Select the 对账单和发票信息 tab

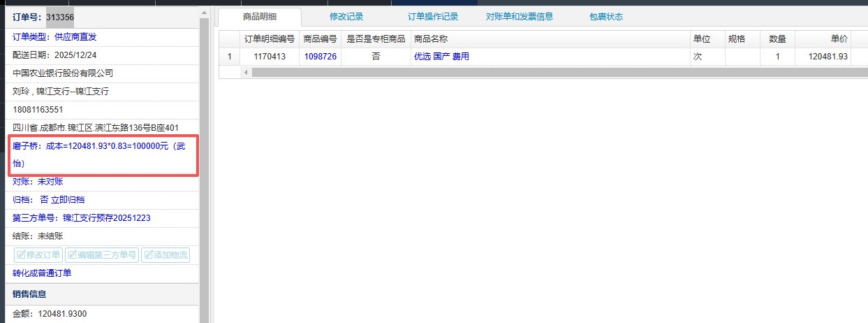point(519,17)
